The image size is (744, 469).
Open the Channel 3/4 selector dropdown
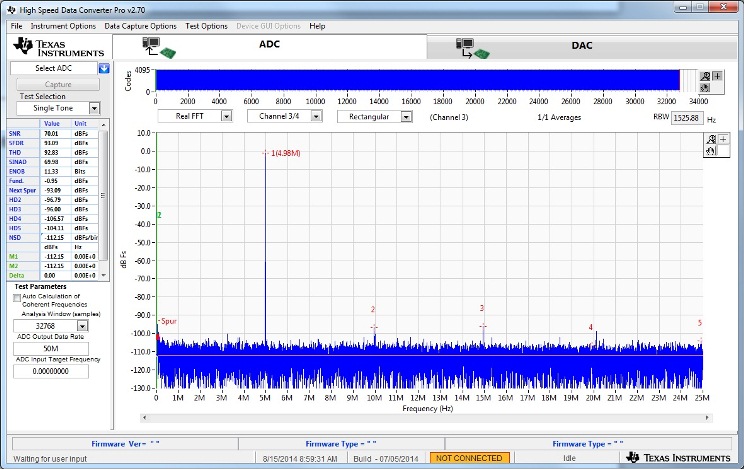click(317, 116)
